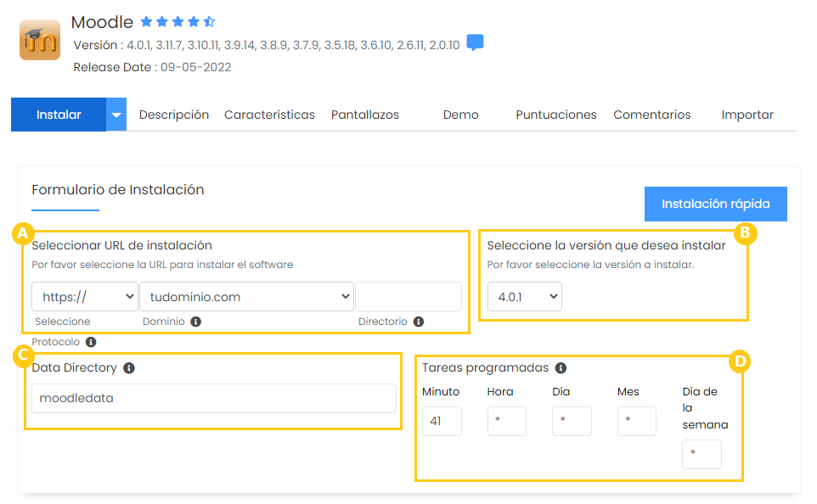
Task: Click the Seleccionar URL de instalación label
Action: 122,245
